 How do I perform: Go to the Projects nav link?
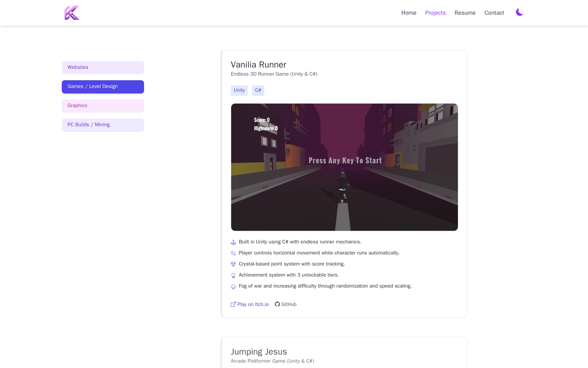(435, 13)
